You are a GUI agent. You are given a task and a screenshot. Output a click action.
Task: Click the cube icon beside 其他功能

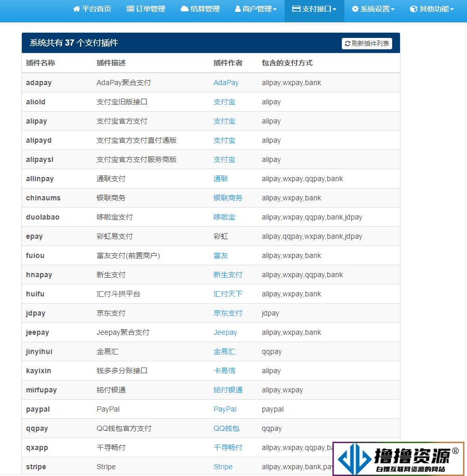click(x=413, y=9)
